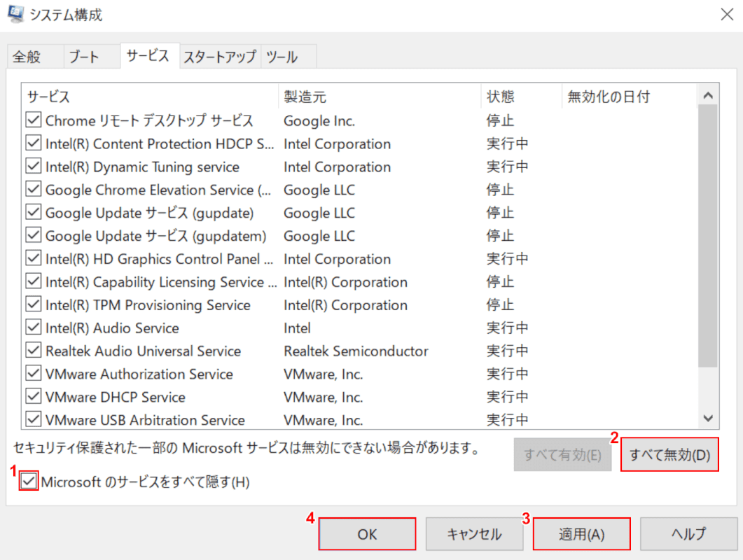743x560 pixels.
Task: Click 停止 status of Chrome リモート デスクトップ
Action: click(x=501, y=120)
